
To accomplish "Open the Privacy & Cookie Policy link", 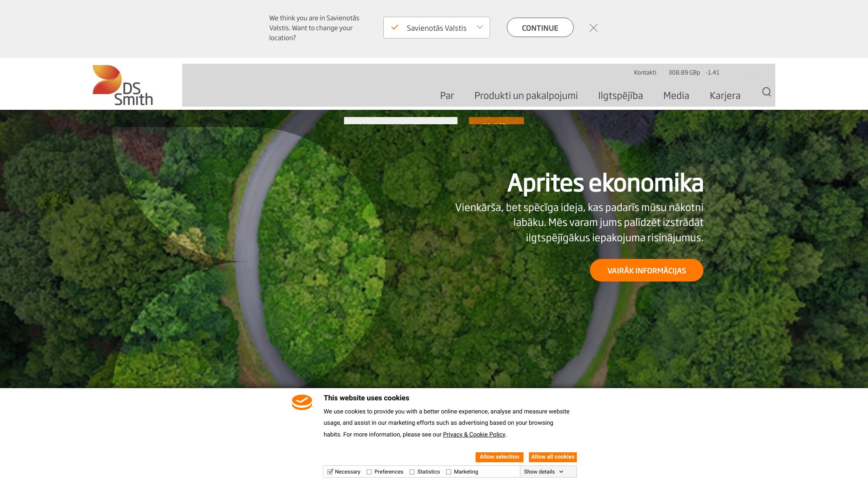I will pos(474,435).
